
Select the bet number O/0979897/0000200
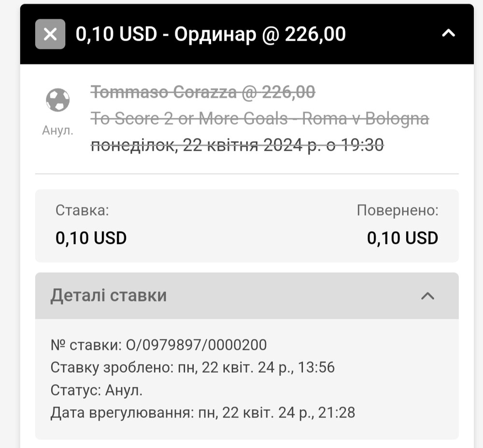(x=196, y=345)
